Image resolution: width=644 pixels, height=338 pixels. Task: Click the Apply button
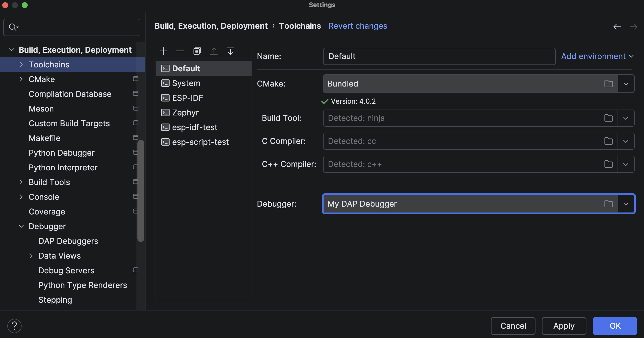pos(564,326)
